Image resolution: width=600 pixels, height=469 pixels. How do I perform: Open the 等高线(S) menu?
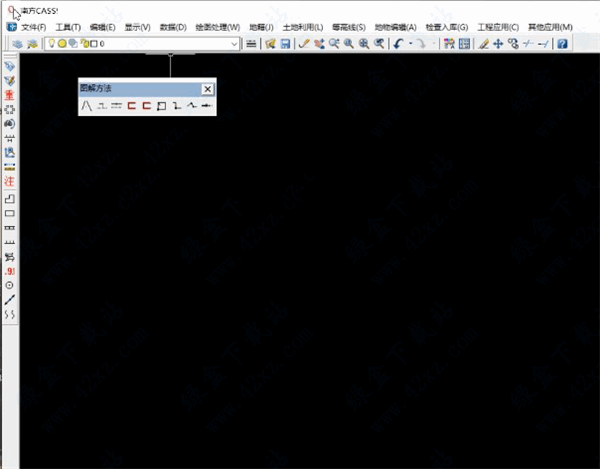349,27
